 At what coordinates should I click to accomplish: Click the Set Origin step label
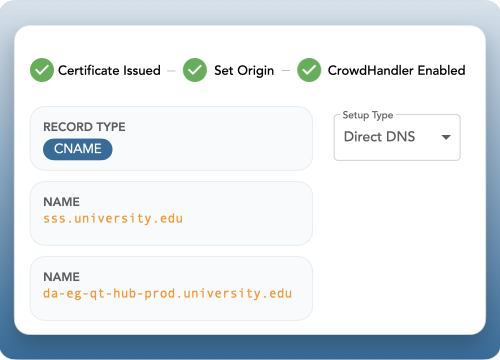click(x=244, y=71)
